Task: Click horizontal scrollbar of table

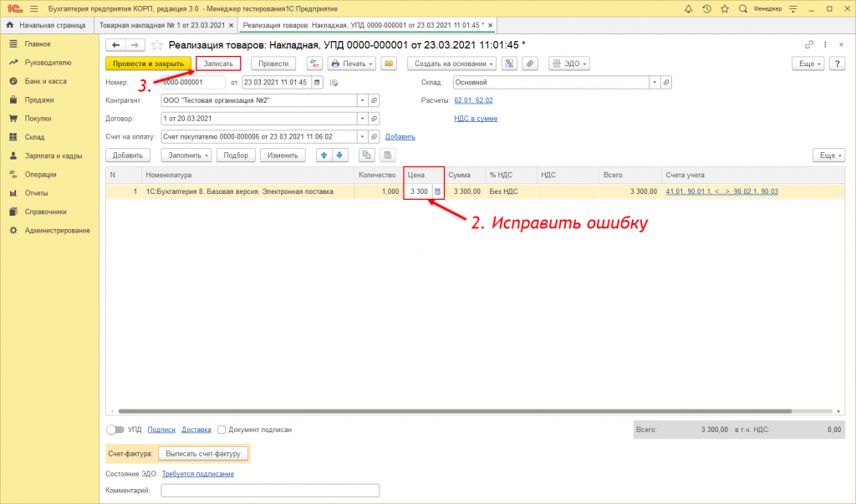Action: pos(455,411)
